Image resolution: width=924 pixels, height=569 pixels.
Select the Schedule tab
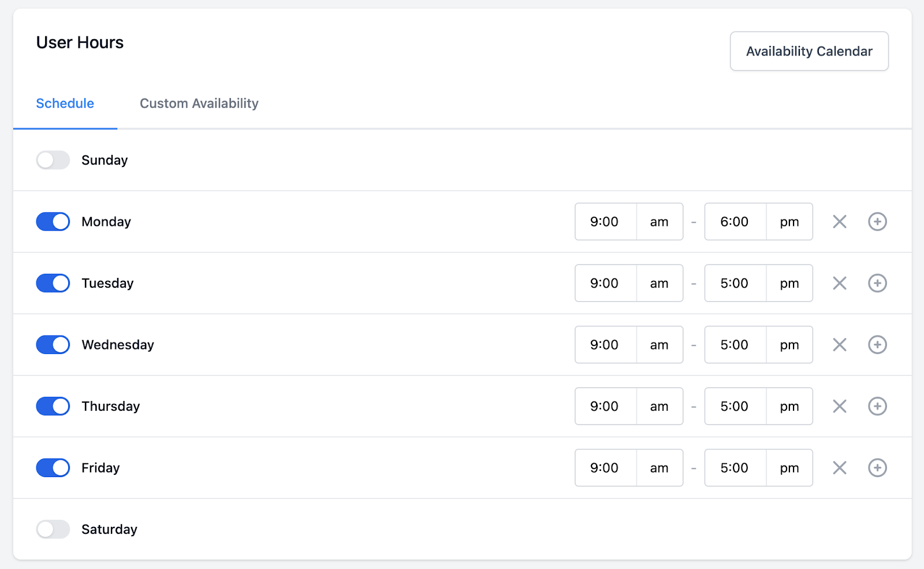click(x=65, y=103)
